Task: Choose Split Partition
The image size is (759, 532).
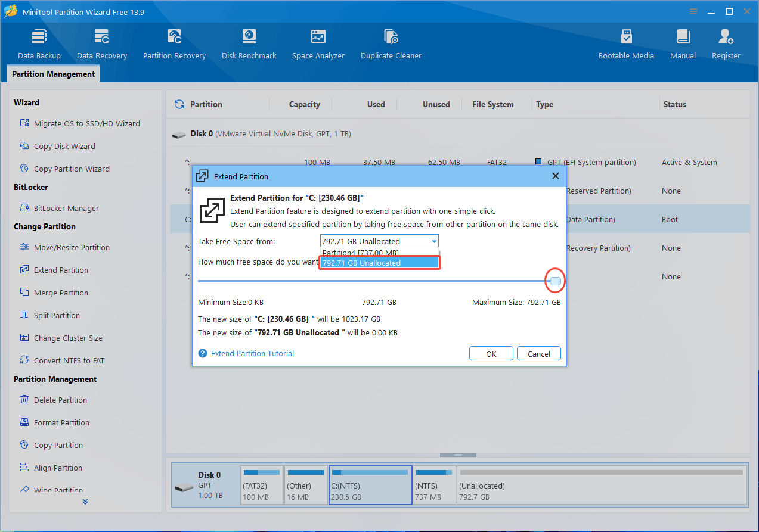Action: 49,315
